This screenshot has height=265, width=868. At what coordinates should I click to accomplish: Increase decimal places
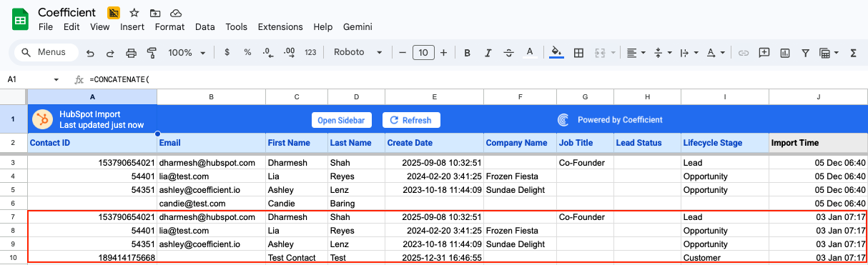click(x=289, y=53)
